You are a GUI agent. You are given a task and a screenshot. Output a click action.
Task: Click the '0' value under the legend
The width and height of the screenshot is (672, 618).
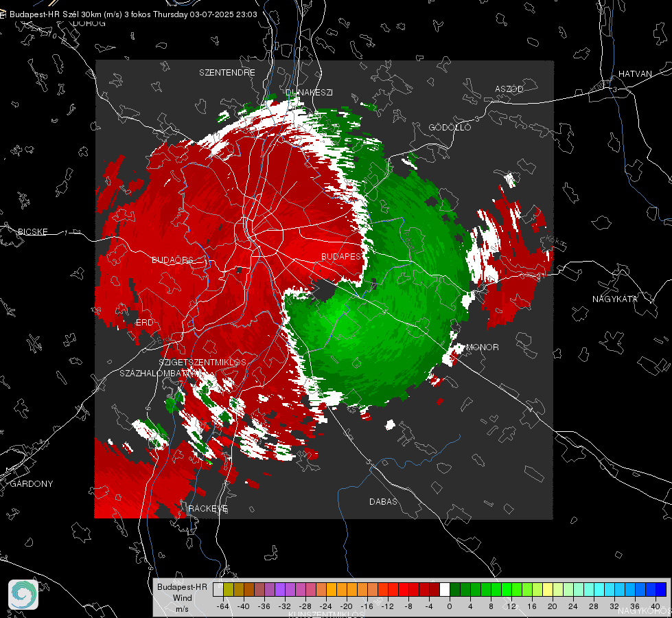[x=449, y=606]
